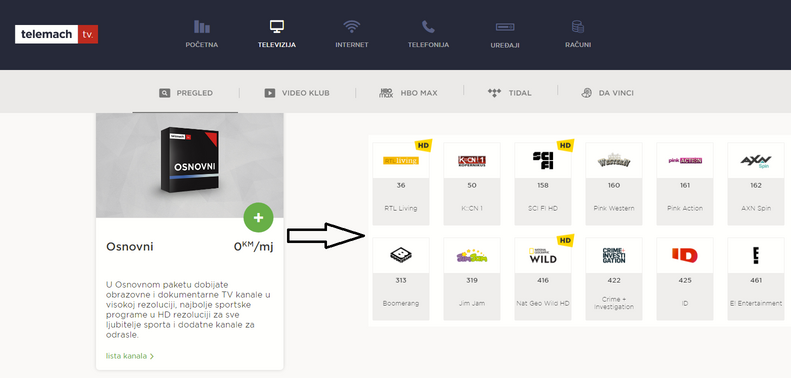Screen dimensions: 791x378
Task: Click the Tidal logo icon
Action: tap(494, 93)
